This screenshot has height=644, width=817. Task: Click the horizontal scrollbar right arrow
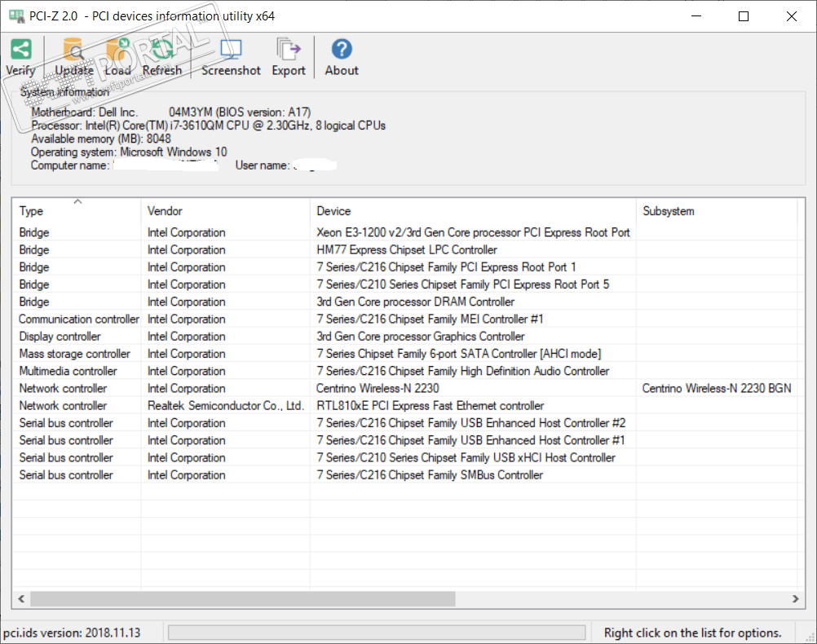pyautogui.click(x=795, y=598)
